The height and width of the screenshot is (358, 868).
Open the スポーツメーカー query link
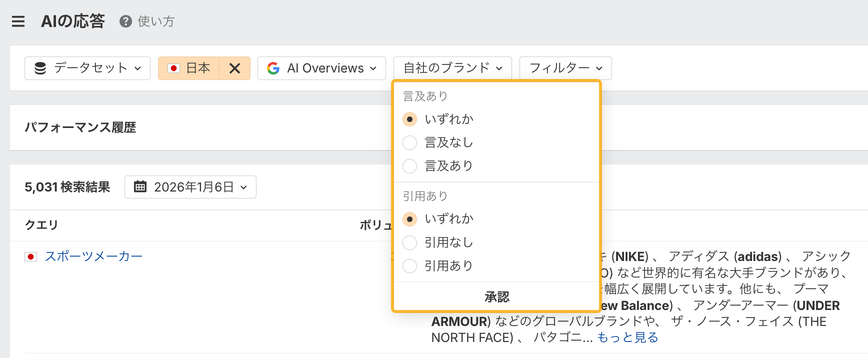point(93,256)
